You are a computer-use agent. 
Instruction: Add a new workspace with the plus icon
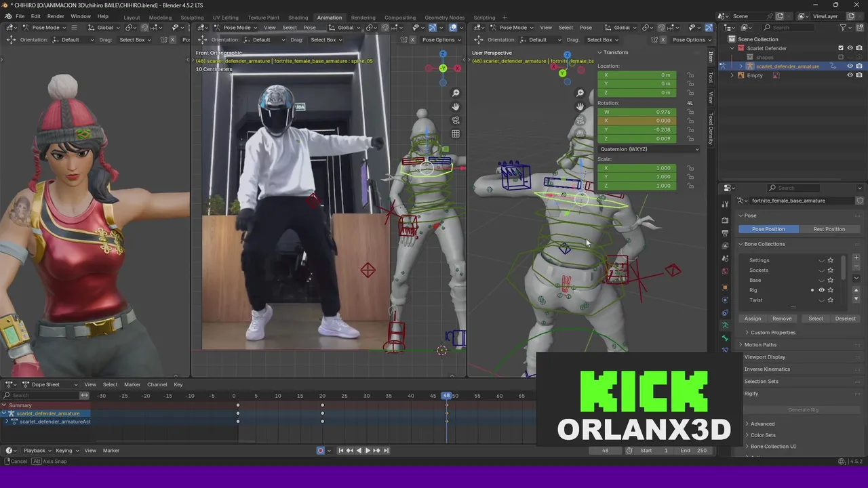[505, 17]
